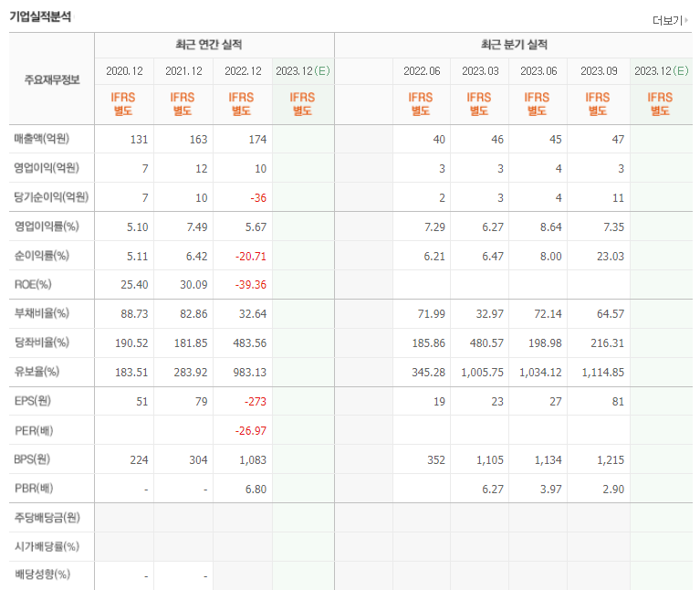Click the 당기순이익(억원) row label

[x=51, y=196]
